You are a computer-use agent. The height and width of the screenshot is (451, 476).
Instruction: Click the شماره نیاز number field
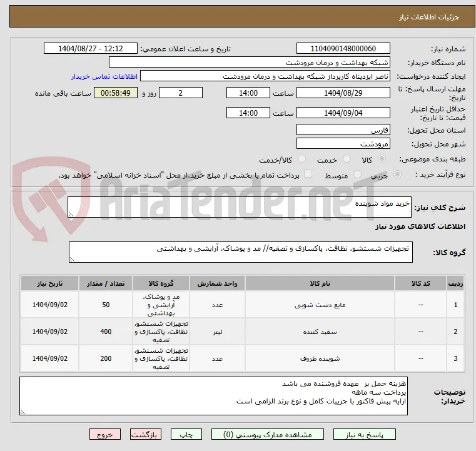343,49
